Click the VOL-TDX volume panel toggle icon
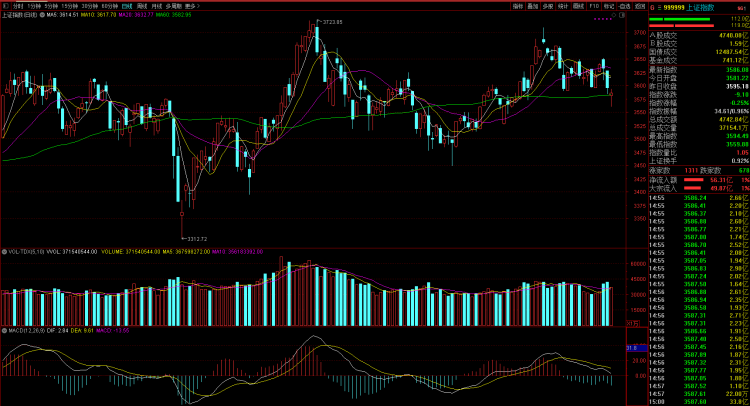Viewport: 750px width, 406px height. point(4,252)
